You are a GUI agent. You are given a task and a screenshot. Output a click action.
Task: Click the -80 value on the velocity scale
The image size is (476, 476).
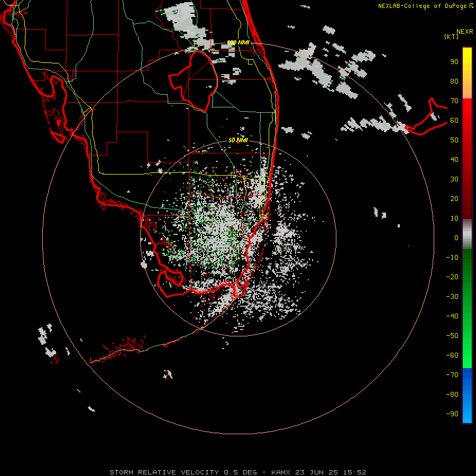[x=452, y=395]
